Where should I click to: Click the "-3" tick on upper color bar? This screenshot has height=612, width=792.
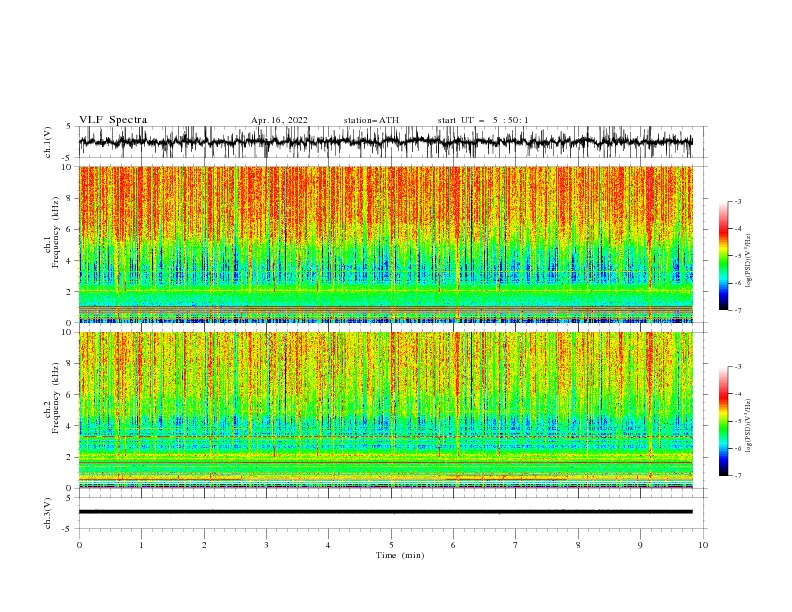(x=737, y=201)
